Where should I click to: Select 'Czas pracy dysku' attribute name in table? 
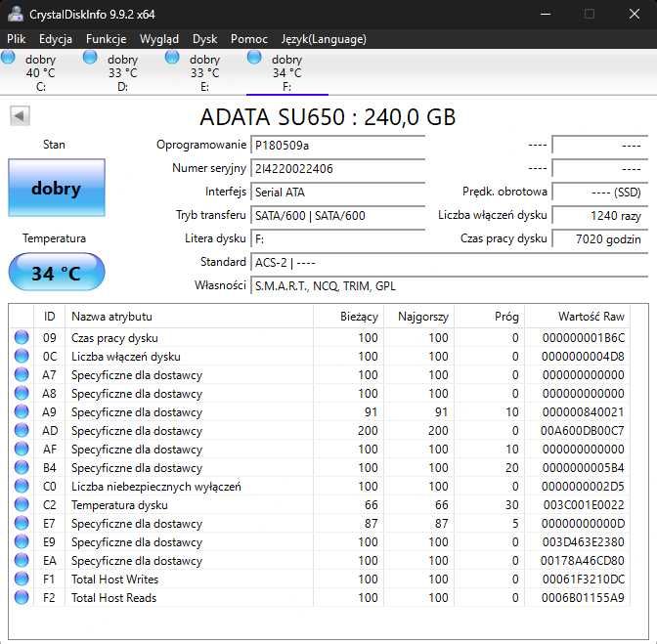(114, 338)
